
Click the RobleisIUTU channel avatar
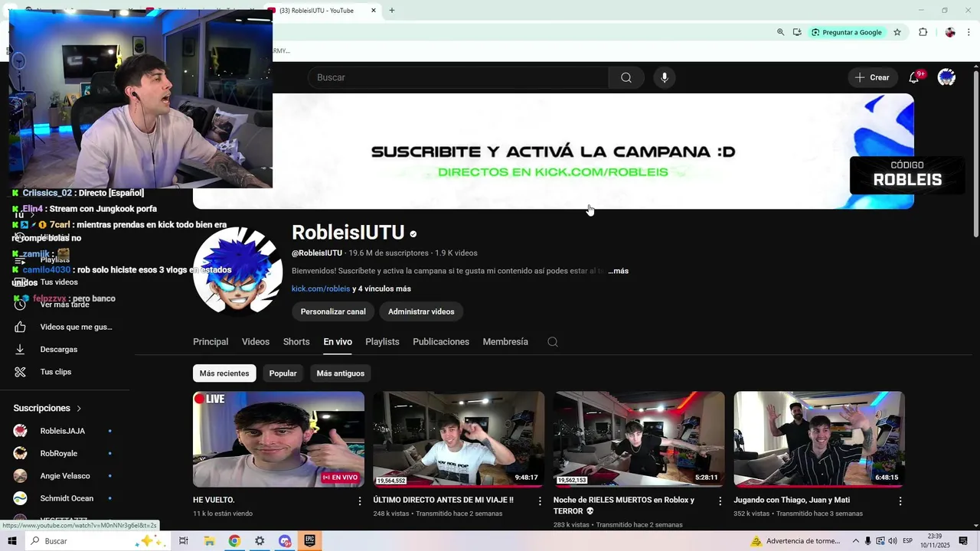coord(238,270)
